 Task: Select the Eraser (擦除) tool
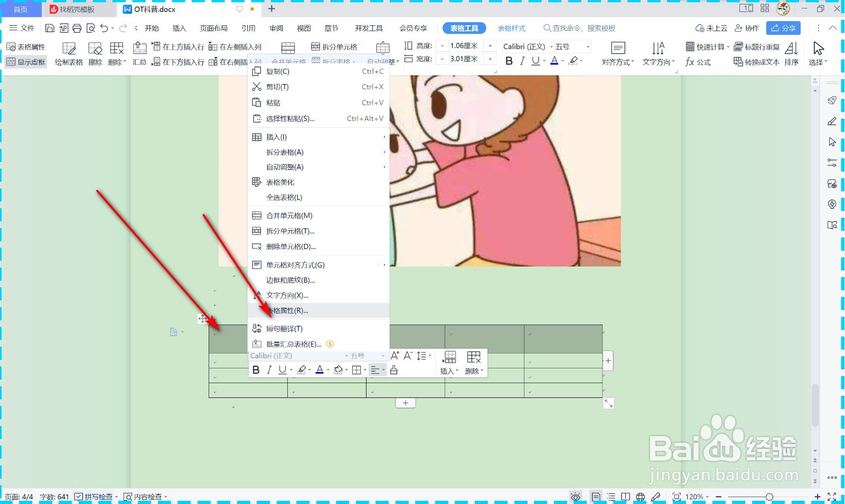(x=95, y=54)
